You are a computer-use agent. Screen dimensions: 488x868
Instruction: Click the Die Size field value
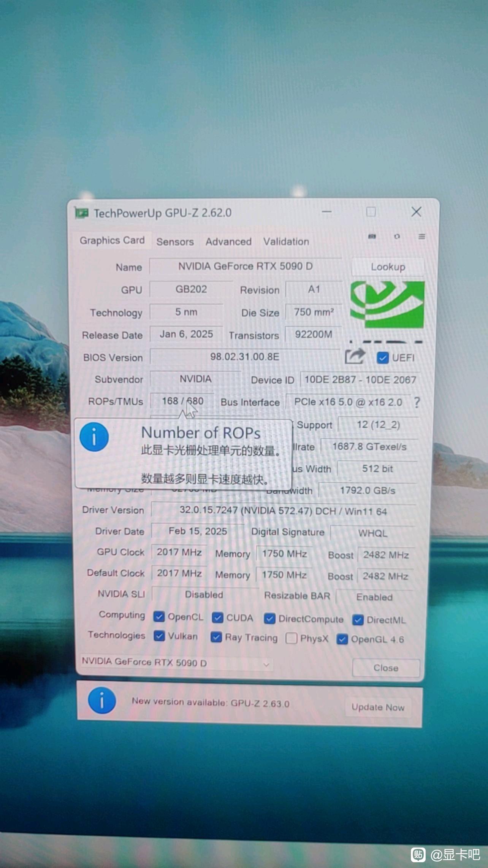click(x=314, y=312)
